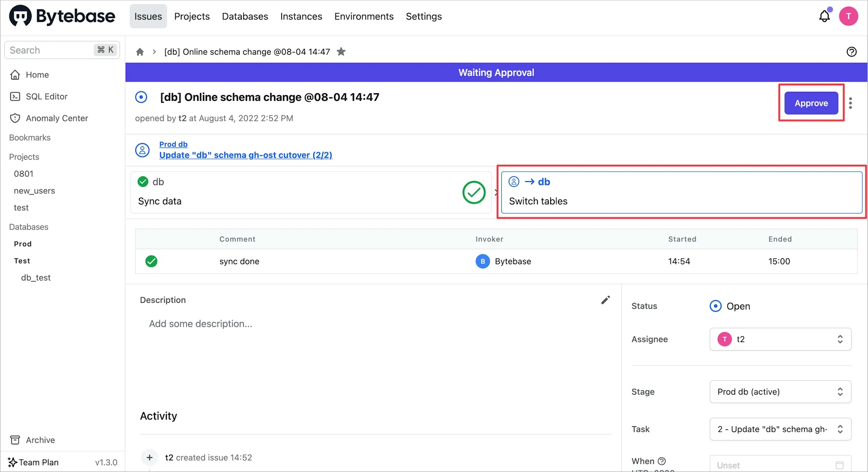Open db_test database in sidebar
Screen dimensions: 868x472
[x=36, y=278]
